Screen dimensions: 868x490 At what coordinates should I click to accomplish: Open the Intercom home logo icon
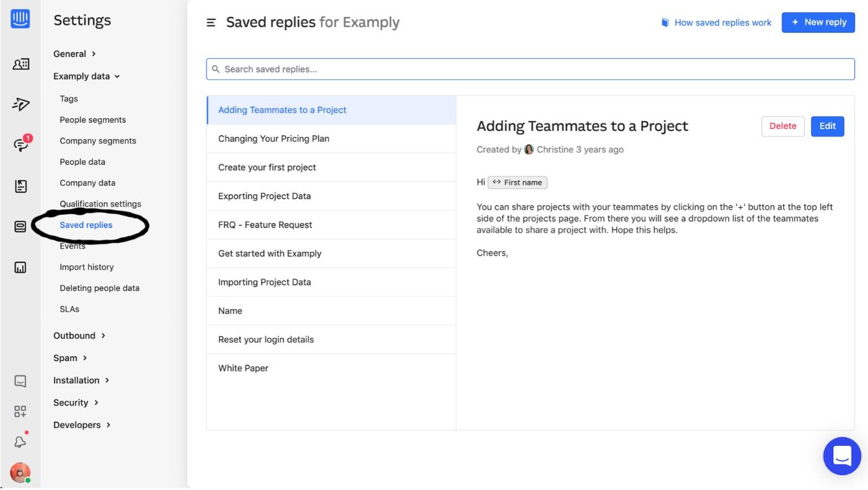point(20,19)
